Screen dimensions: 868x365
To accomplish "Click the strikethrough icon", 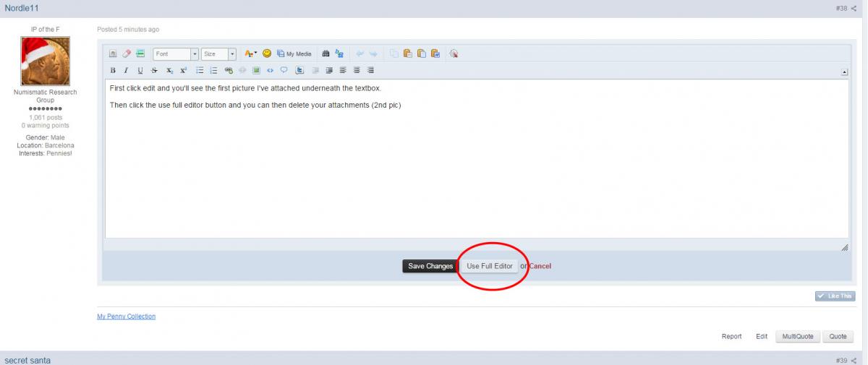I will pos(154,70).
